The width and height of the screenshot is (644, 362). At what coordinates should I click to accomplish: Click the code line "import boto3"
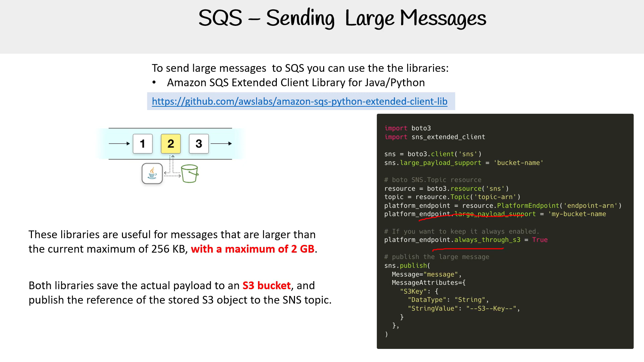407,128
